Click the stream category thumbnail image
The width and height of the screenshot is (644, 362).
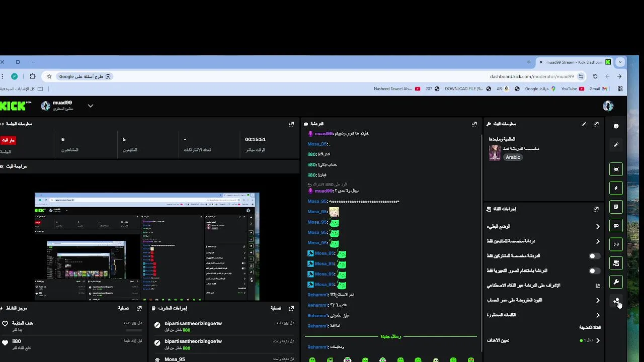pos(495,153)
